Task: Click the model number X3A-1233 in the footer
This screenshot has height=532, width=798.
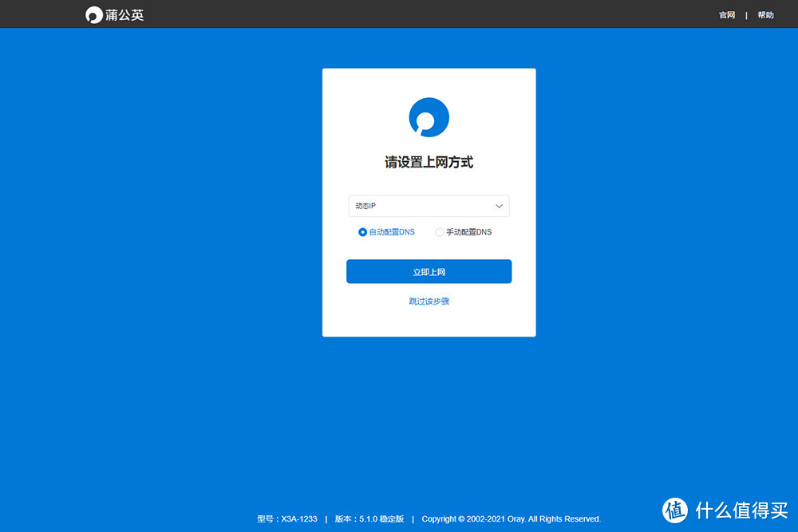Action: click(x=298, y=518)
